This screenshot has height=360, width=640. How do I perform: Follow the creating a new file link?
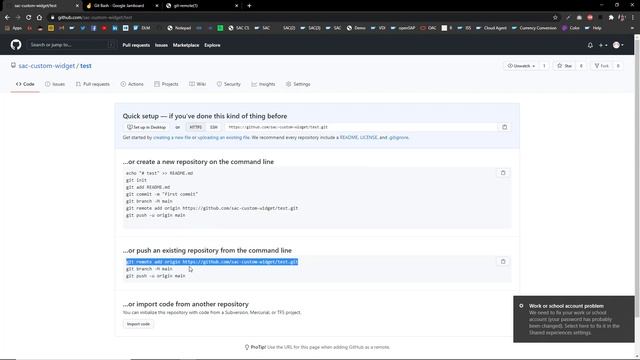coord(172,138)
